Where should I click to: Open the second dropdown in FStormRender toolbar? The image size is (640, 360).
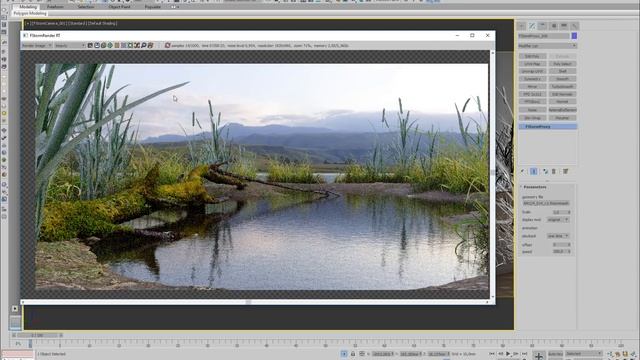coord(69,45)
